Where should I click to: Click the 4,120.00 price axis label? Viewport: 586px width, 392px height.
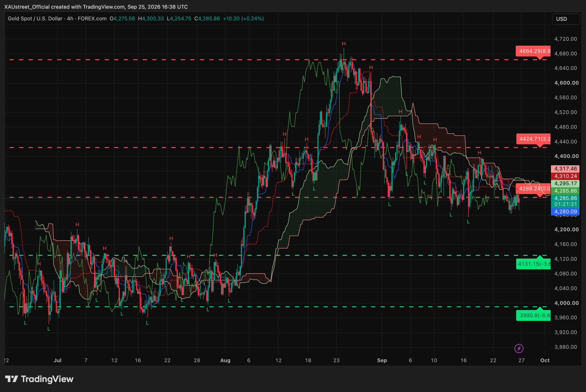pos(565,259)
